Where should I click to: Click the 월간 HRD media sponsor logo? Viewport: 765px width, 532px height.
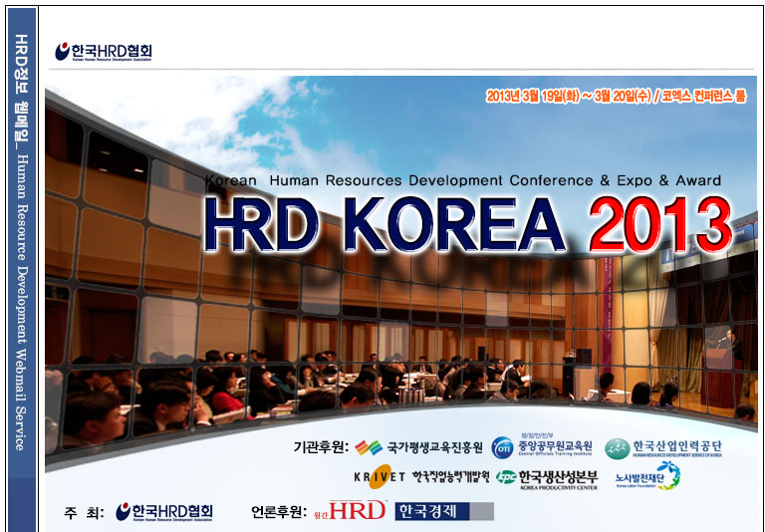(356, 511)
